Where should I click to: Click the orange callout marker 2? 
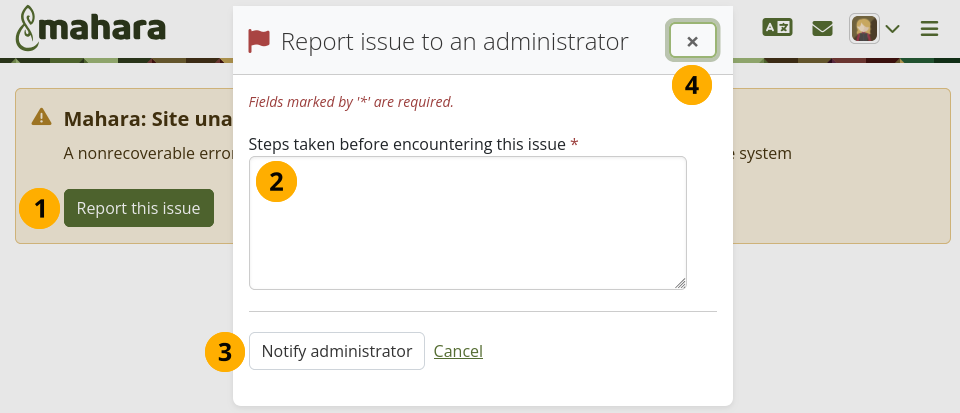(x=277, y=181)
